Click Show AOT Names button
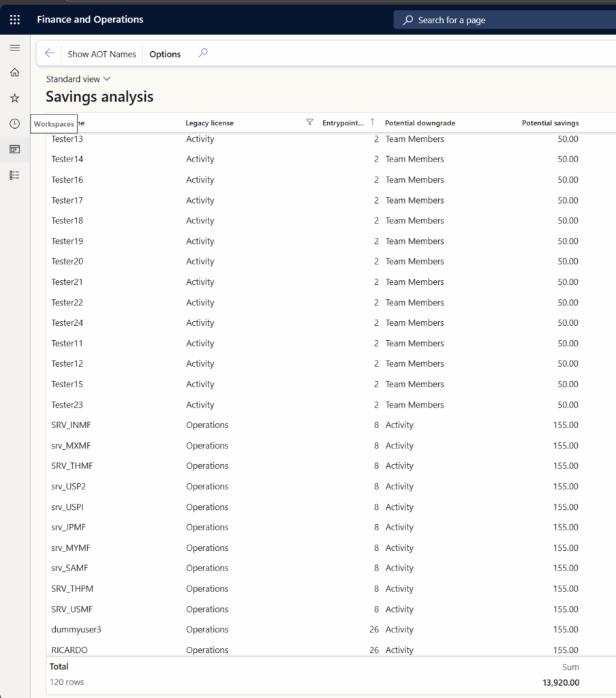 click(x=102, y=54)
